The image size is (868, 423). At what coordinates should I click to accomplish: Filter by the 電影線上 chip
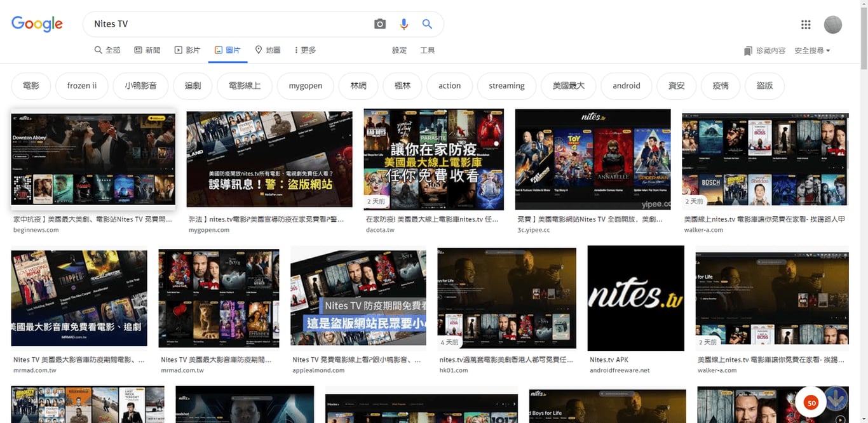(245, 86)
